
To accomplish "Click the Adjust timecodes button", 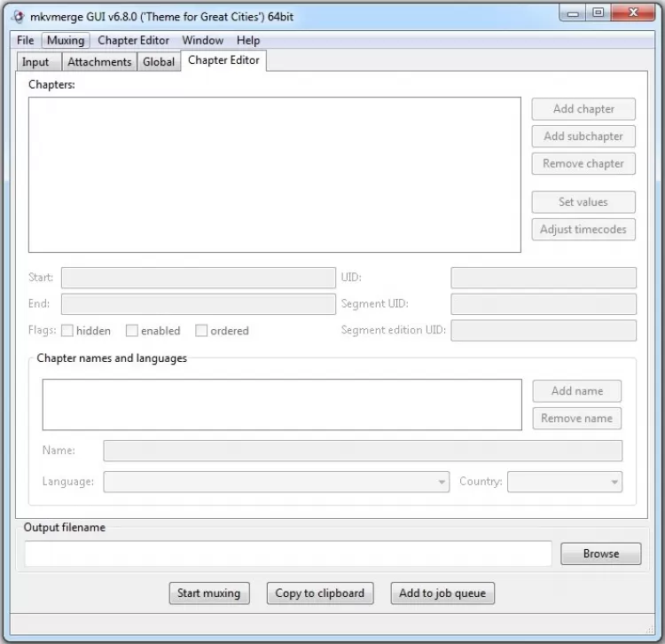I will (583, 229).
